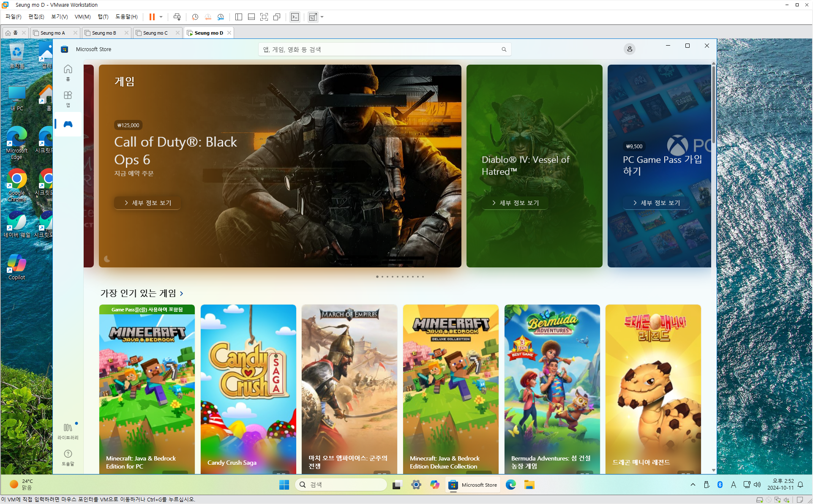This screenshot has height=504, width=813.
Task: Toggle the thumbnail bar view icon
Action: coord(251,17)
